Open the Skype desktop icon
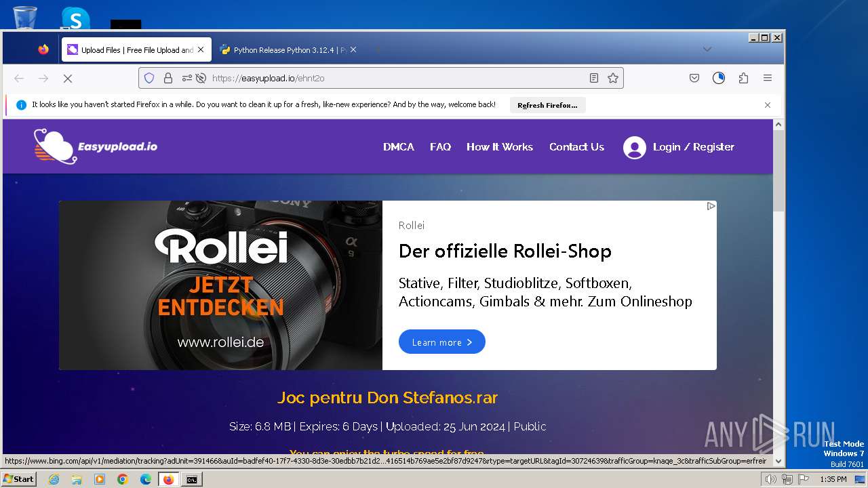868x488 pixels. (x=75, y=18)
